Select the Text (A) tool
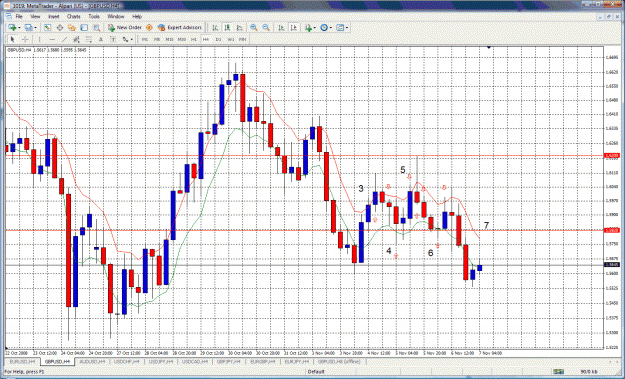625x379 pixels. pos(101,39)
